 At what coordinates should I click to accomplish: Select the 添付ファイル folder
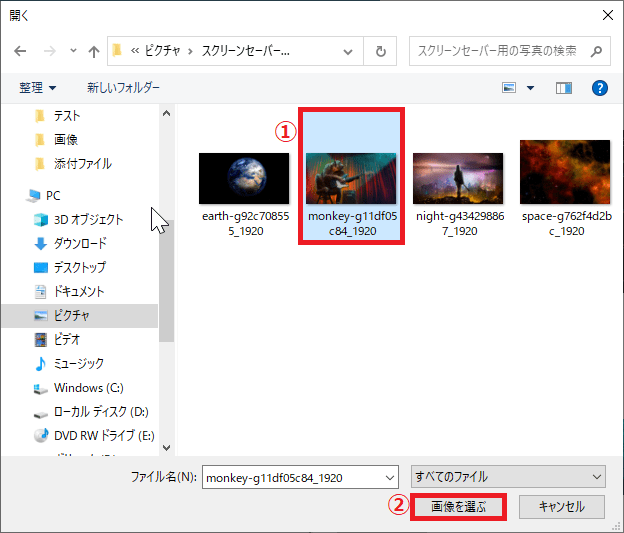point(83,164)
